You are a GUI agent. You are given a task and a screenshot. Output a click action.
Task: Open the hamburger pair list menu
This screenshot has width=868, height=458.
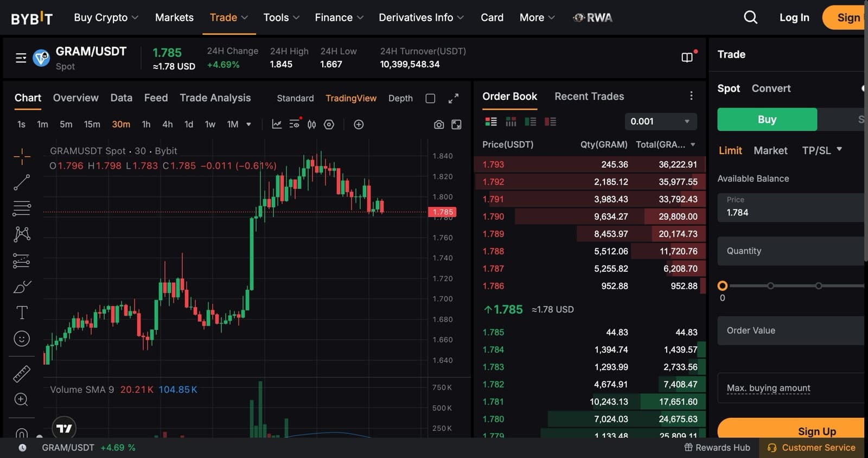pos(21,58)
